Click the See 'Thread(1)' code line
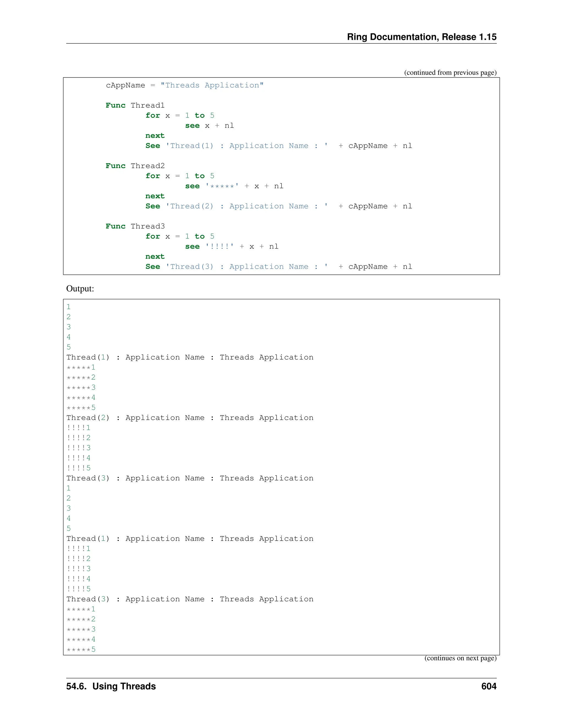 click(278, 146)
